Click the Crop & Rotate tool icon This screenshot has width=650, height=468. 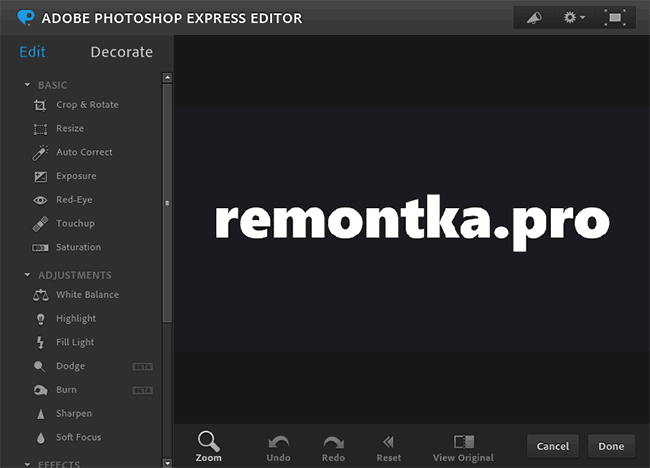(40, 105)
